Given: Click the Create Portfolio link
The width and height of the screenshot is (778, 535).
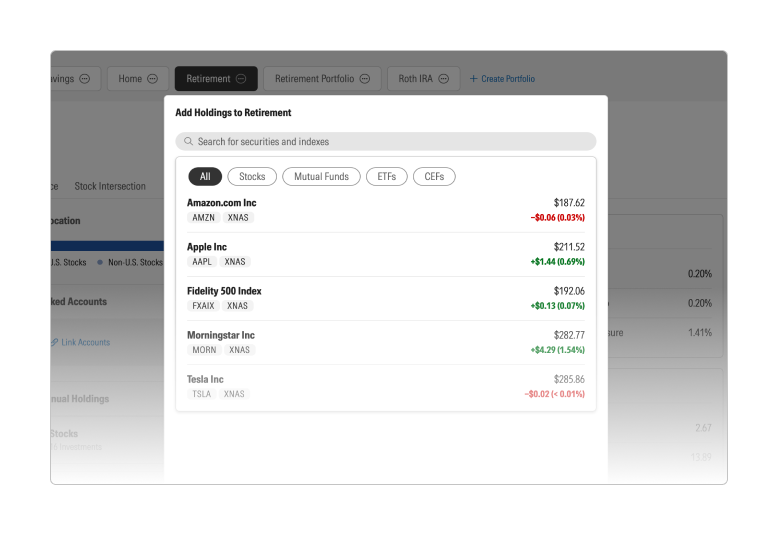Looking at the screenshot, I should (x=508, y=79).
